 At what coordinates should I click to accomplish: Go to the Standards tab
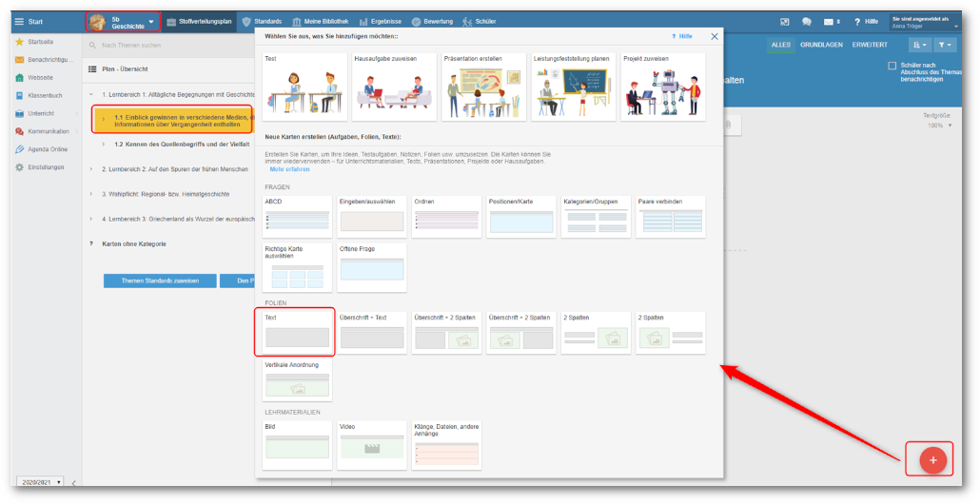click(262, 22)
